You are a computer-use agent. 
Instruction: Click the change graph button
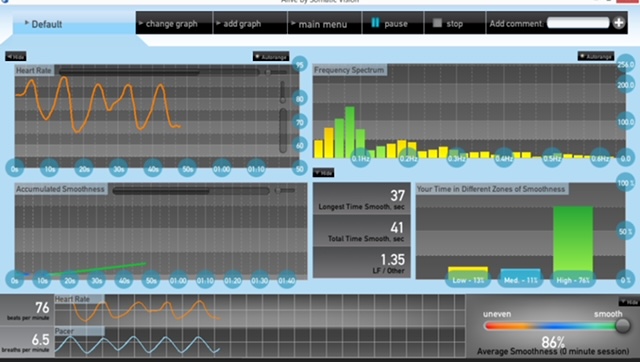coord(174,24)
